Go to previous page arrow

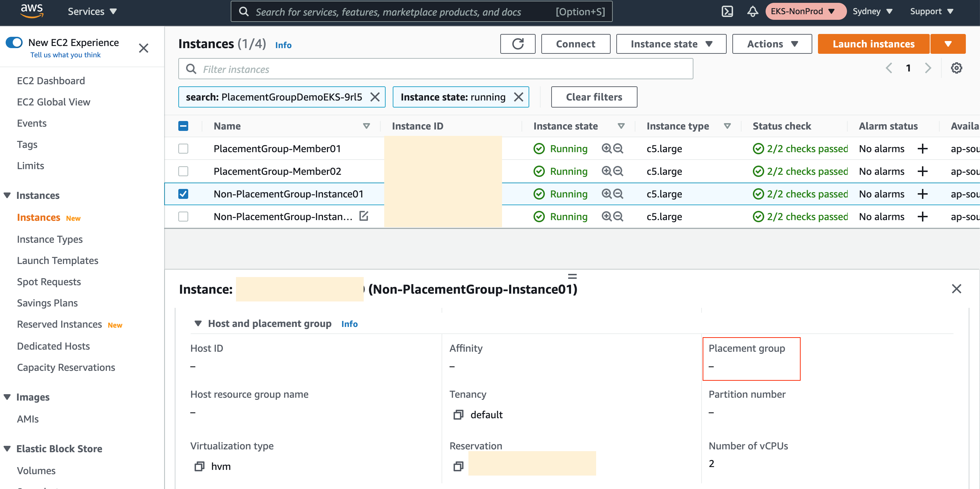[x=888, y=68]
